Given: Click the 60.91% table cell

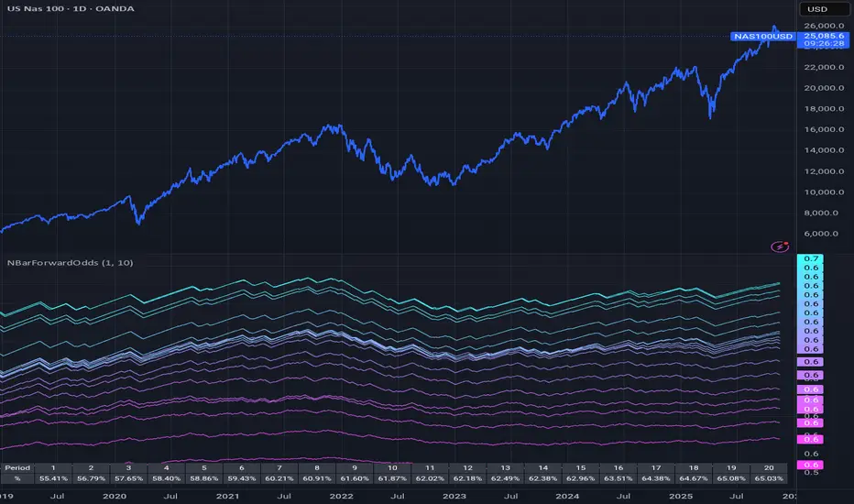Looking at the screenshot, I should point(317,478).
